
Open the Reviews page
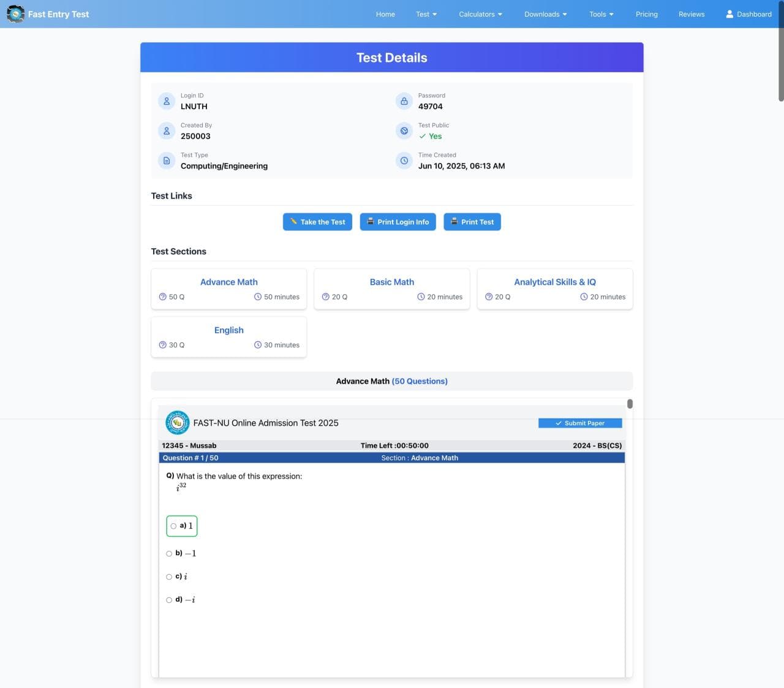tap(691, 13)
